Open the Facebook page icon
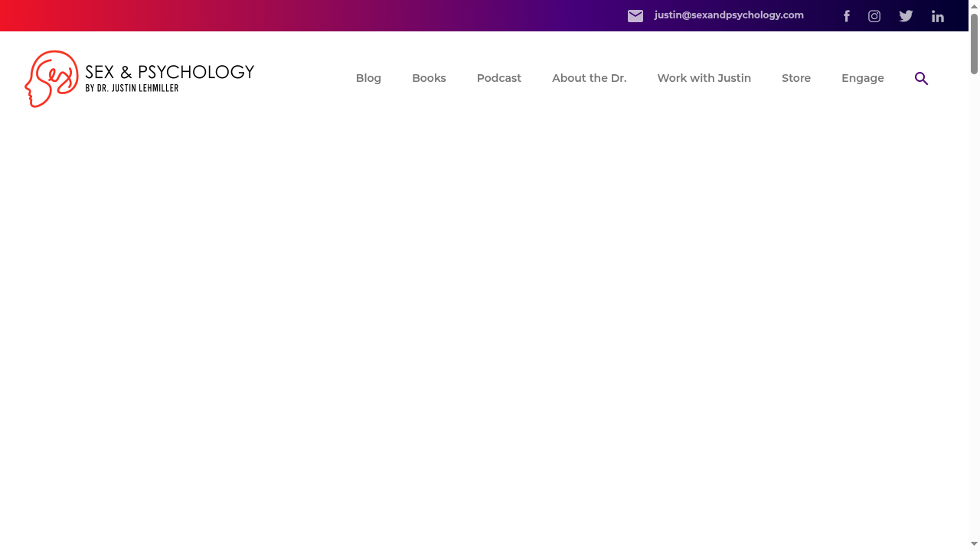980x551 pixels. [847, 15]
